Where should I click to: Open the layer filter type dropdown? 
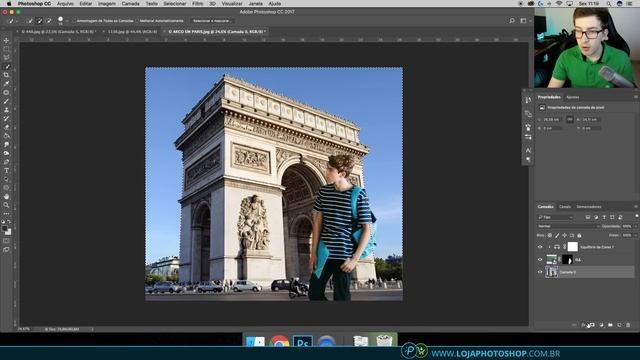(556, 217)
